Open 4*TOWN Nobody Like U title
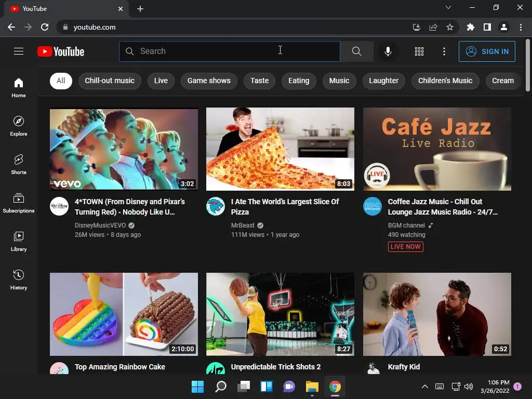This screenshot has height=399, width=532. pyautogui.click(x=130, y=207)
